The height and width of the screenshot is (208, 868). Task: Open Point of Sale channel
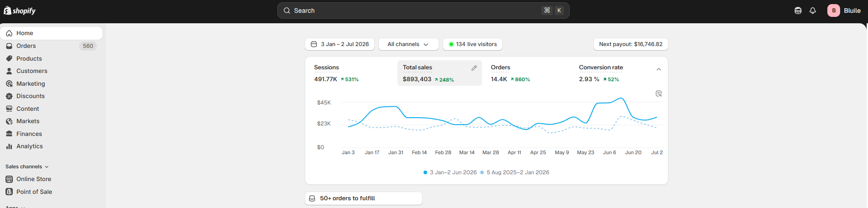pos(51,192)
